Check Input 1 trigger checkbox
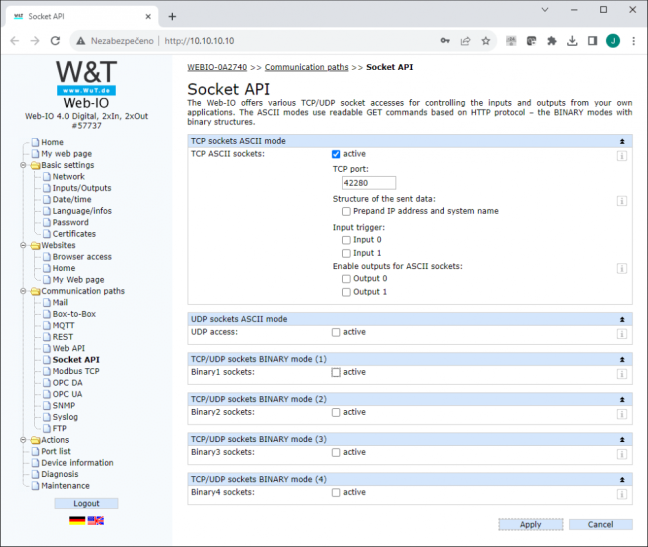This screenshot has width=648, height=547. click(346, 253)
